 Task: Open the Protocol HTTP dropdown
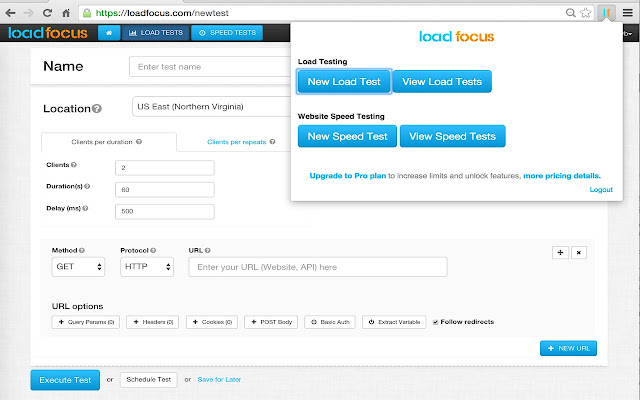(x=147, y=267)
